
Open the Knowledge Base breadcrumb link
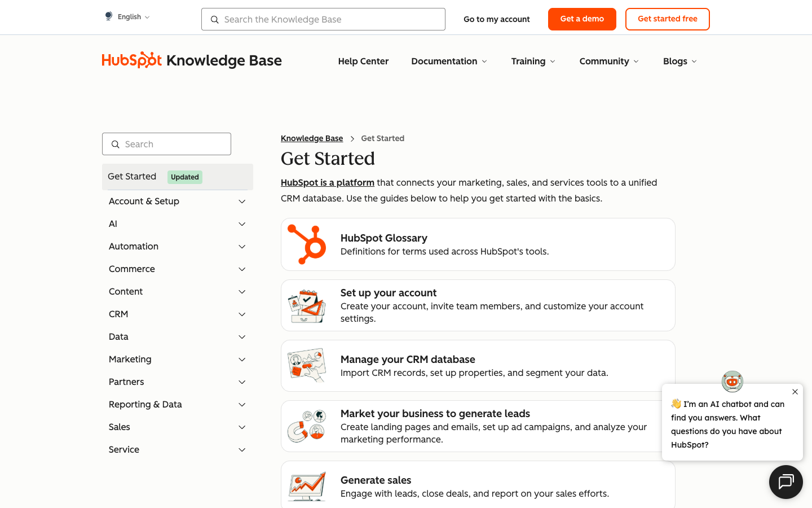tap(312, 138)
